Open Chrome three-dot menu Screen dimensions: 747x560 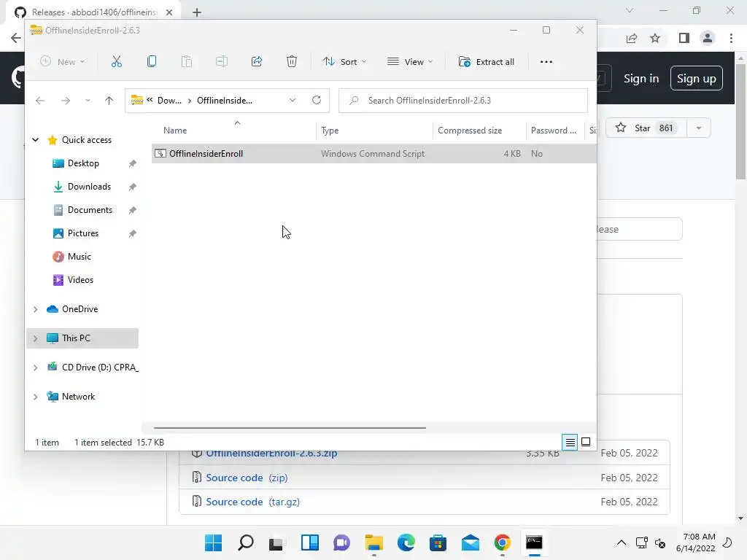click(x=731, y=38)
